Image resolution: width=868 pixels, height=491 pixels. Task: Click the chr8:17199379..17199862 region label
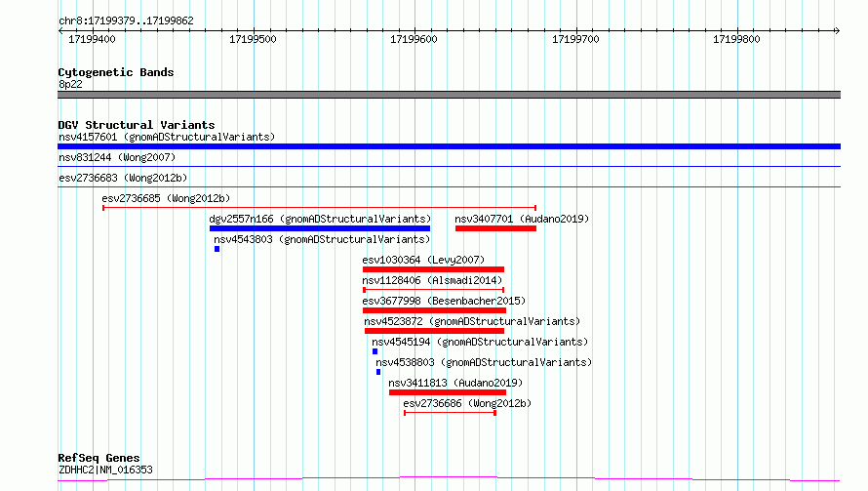click(126, 20)
